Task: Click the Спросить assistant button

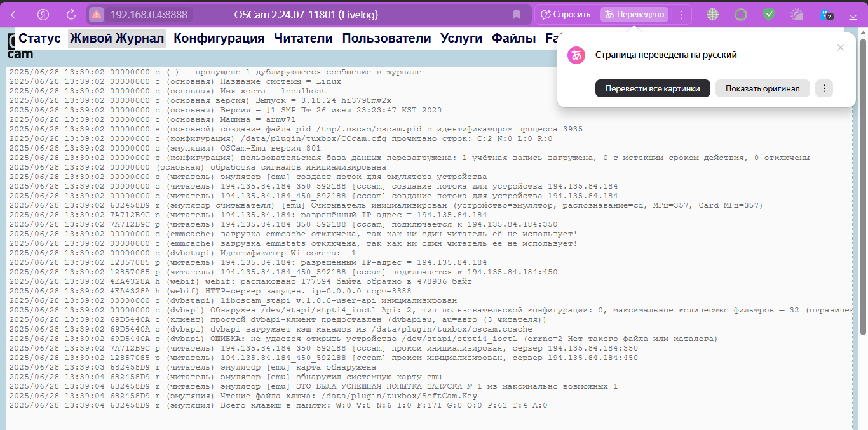Action: pos(565,14)
